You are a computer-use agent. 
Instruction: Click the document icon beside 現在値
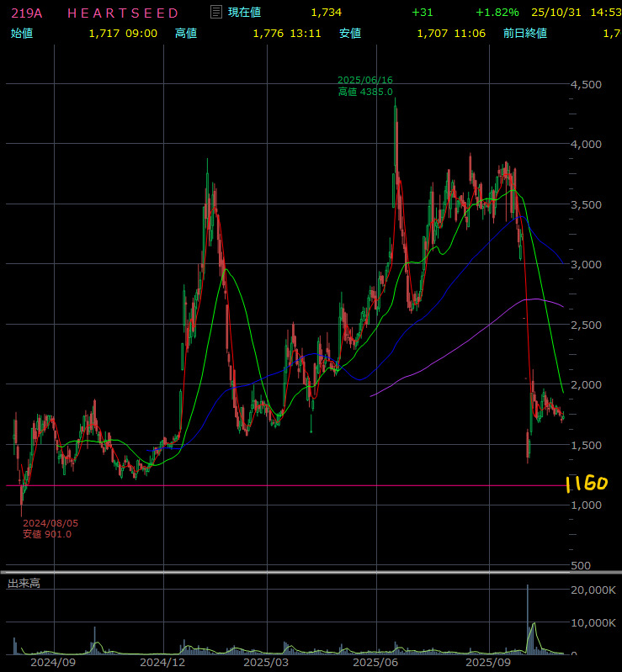click(x=215, y=13)
